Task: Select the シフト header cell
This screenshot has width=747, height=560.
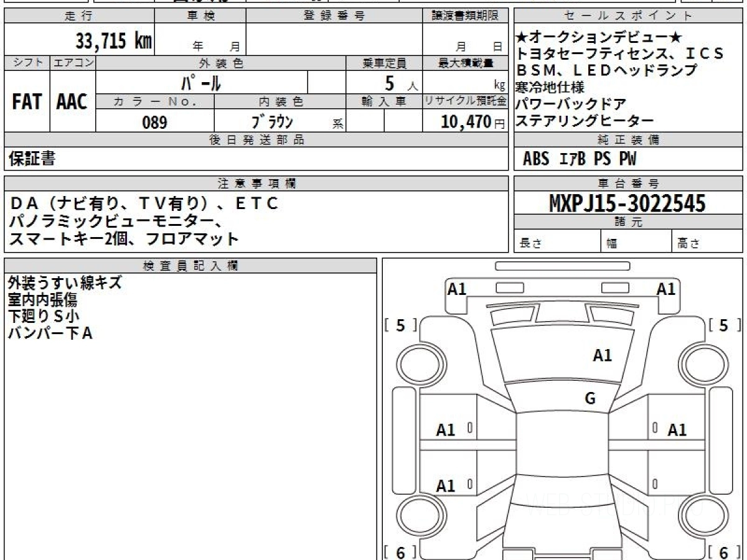Action: click(x=27, y=63)
